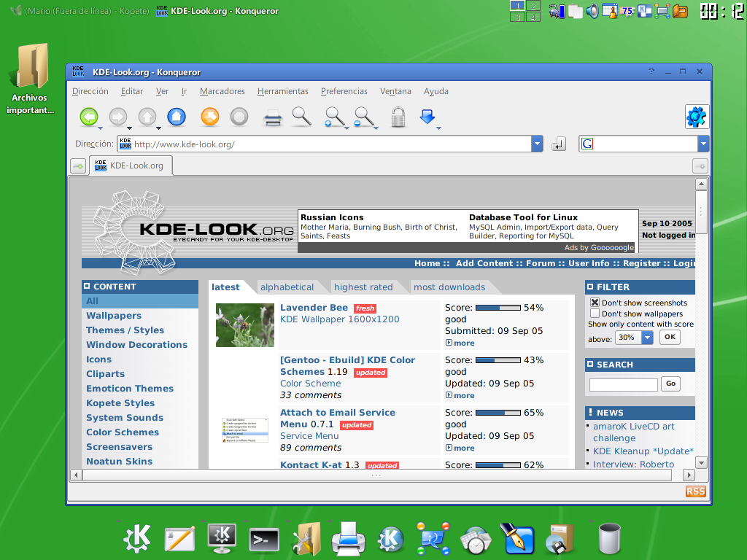747x560 pixels.
Task: Open the Lavender Bee thumbnail image
Action: (x=245, y=325)
